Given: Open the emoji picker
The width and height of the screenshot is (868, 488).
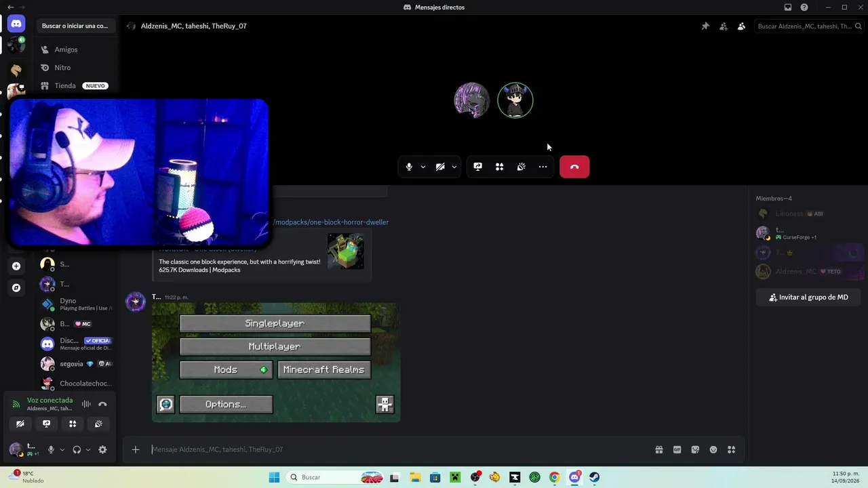Looking at the screenshot, I should click(x=713, y=449).
